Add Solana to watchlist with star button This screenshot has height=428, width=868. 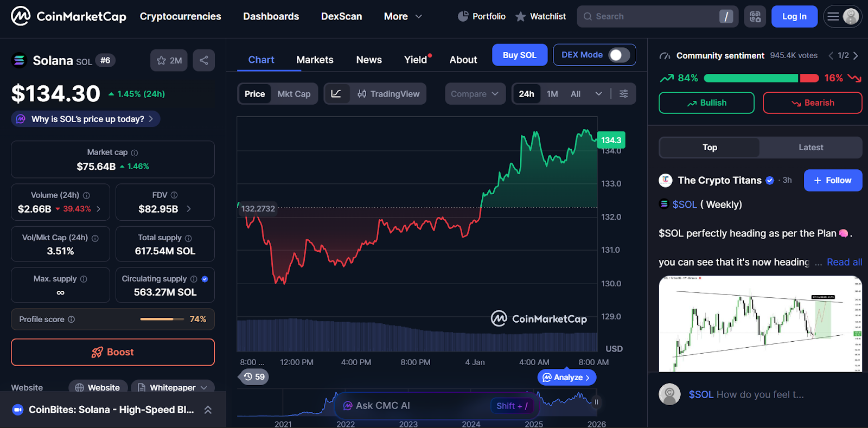[169, 60]
